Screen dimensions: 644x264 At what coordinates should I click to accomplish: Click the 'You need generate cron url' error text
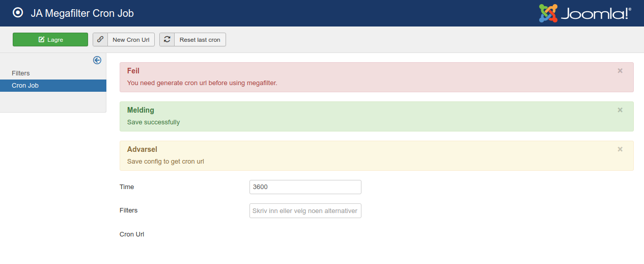pyautogui.click(x=202, y=83)
